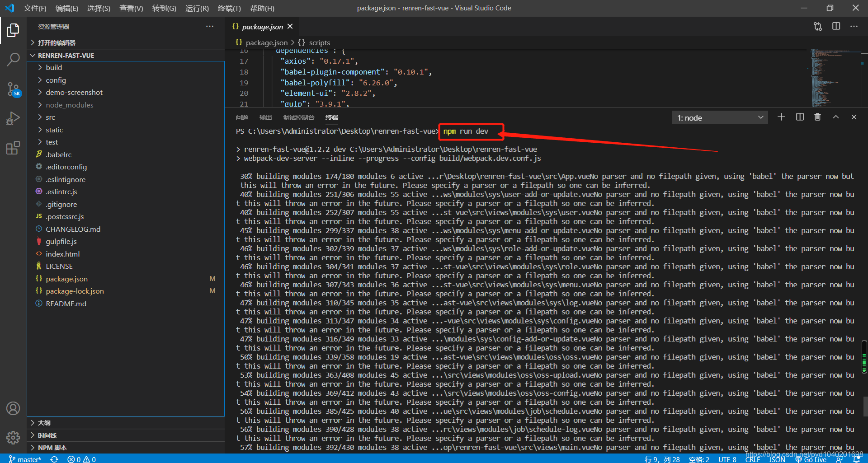Open the Manage gear icon
The width and height of the screenshot is (868, 463).
tap(13, 437)
